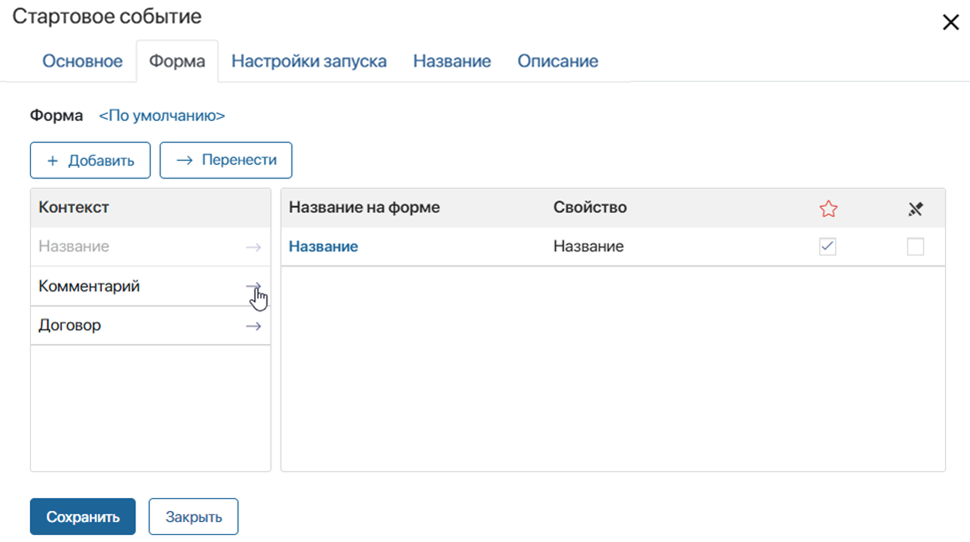Click the Закрыть button
This screenshot has width=970, height=542.
[x=194, y=517]
